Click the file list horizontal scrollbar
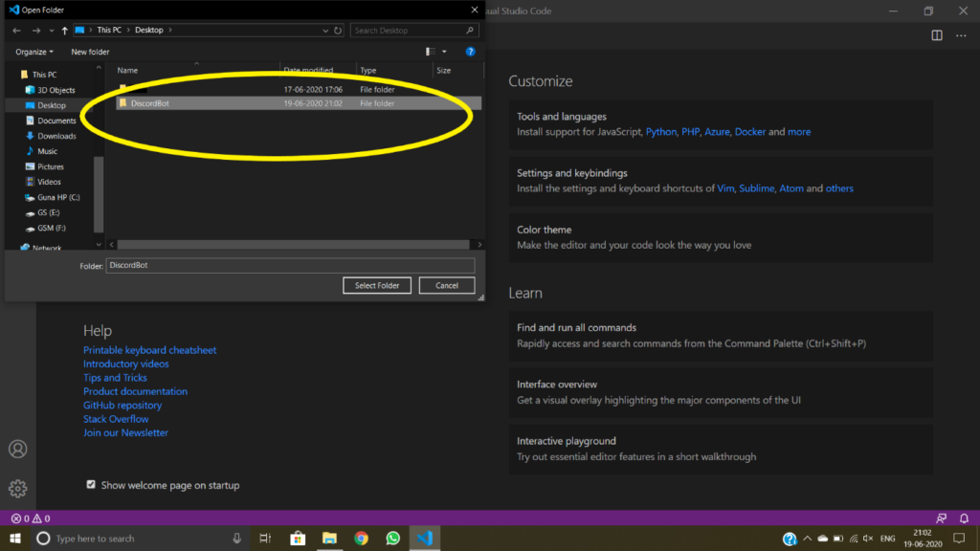 point(293,244)
